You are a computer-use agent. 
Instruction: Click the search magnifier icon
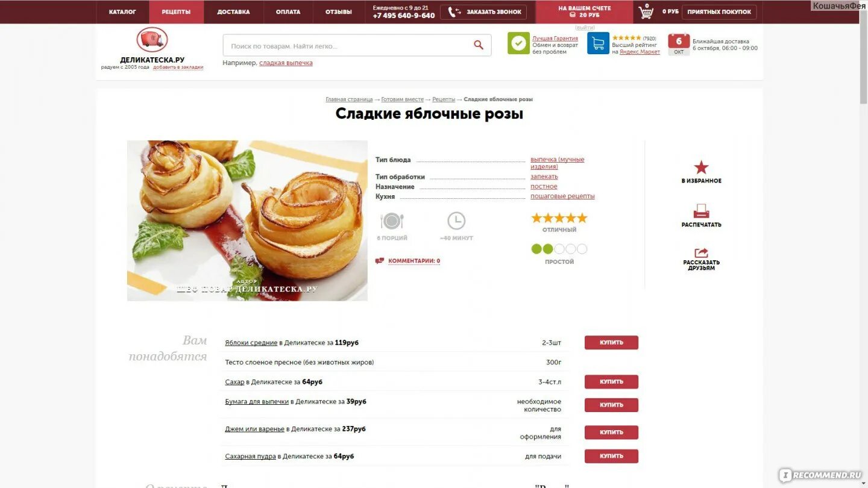pyautogui.click(x=479, y=45)
